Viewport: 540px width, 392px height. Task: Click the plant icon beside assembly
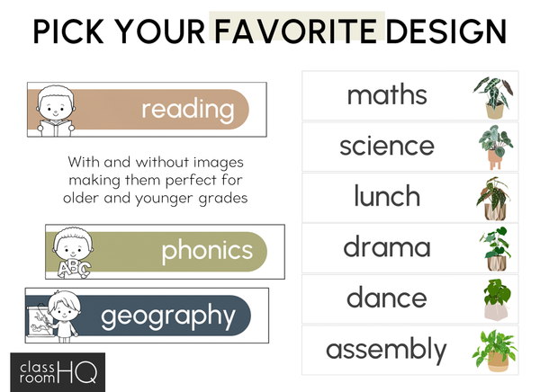coord(492,349)
